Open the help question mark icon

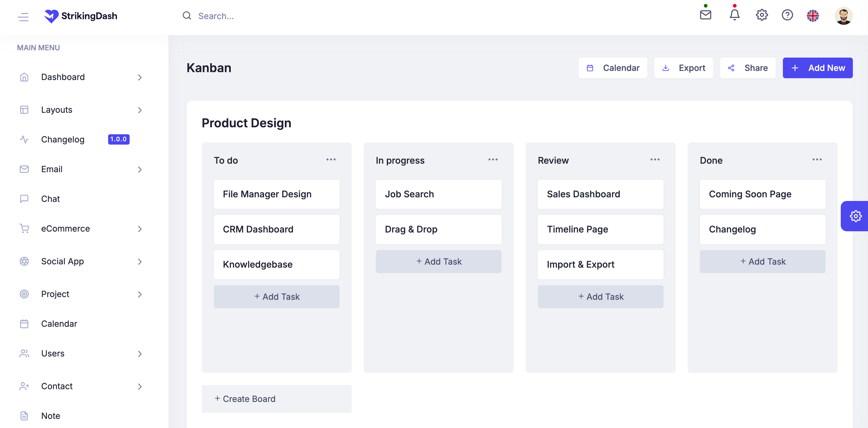point(787,15)
